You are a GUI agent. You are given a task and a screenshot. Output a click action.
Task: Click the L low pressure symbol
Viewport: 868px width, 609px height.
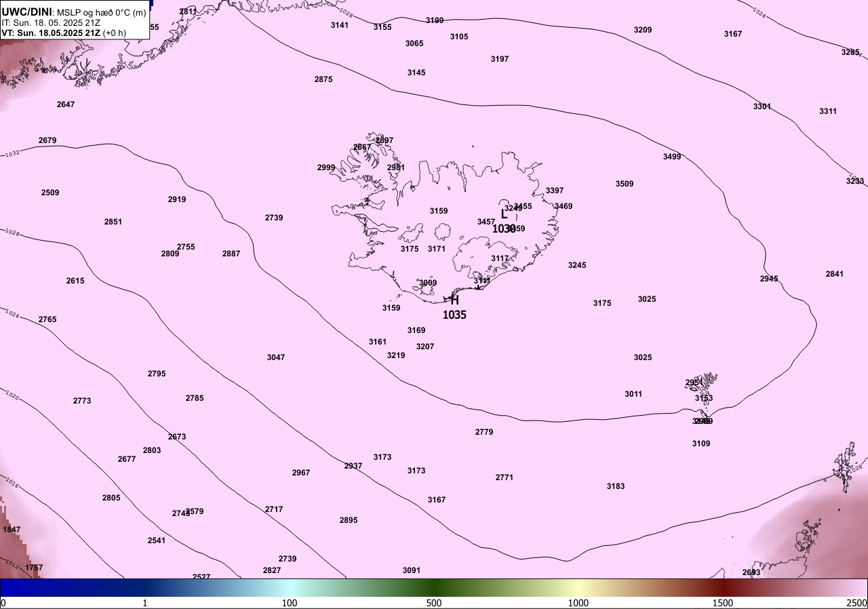[504, 214]
